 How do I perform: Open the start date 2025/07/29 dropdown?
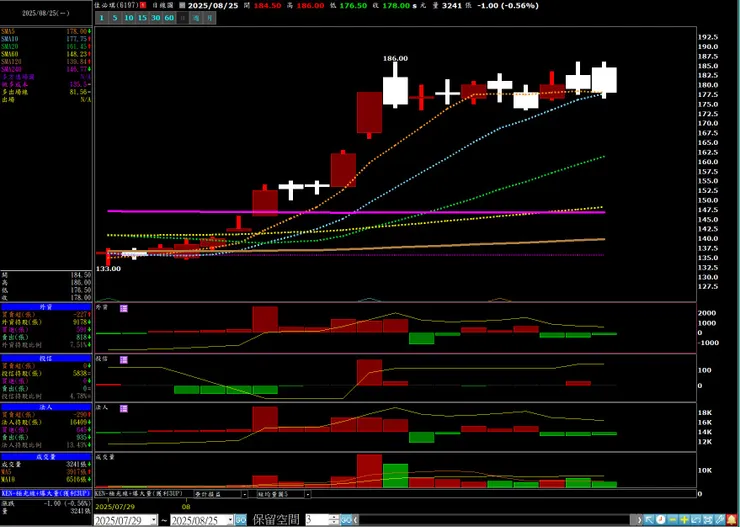pyautogui.click(x=153, y=520)
